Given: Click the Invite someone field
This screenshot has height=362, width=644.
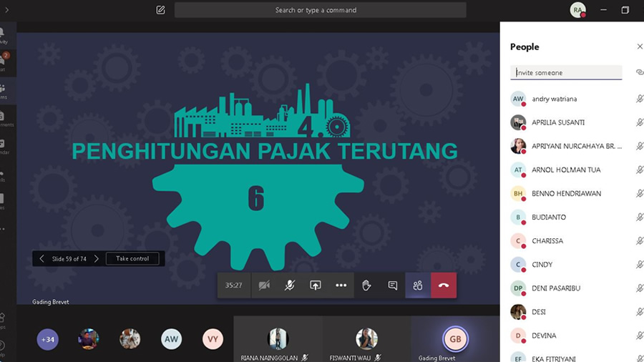Looking at the screenshot, I should pyautogui.click(x=567, y=72).
